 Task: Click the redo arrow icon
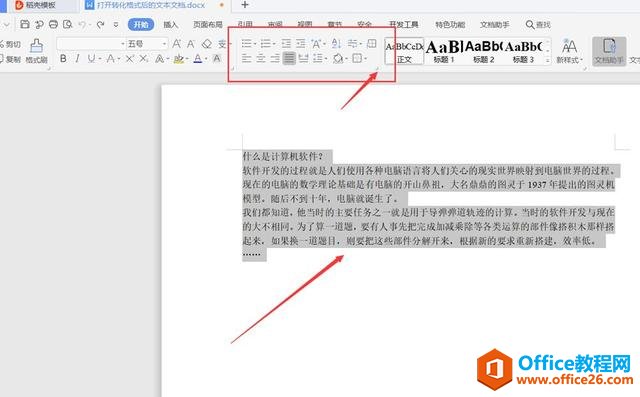(100, 25)
